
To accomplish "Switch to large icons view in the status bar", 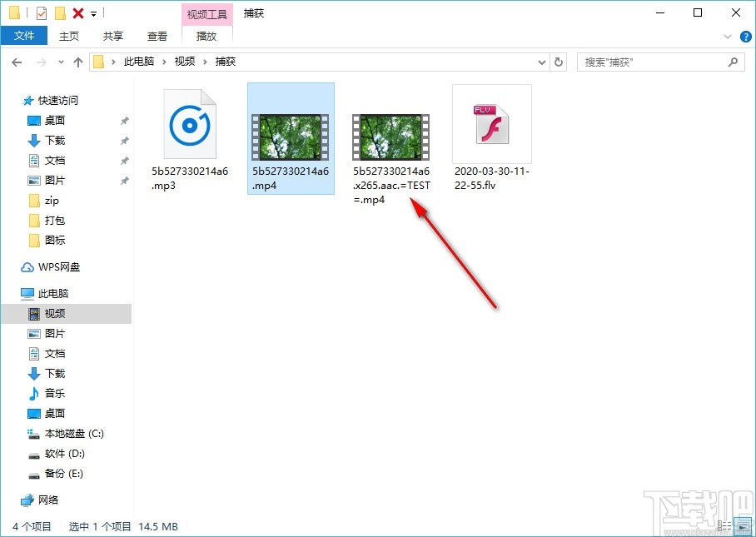I will click(x=741, y=526).
